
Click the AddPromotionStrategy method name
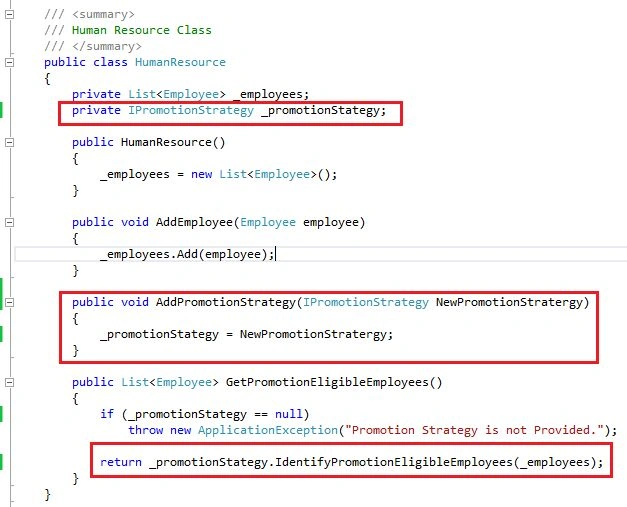226,302
